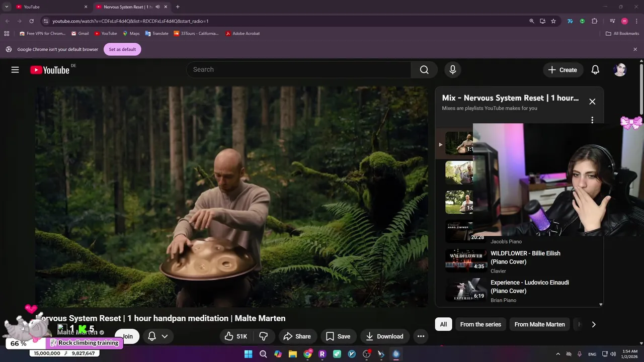Viewport: 644px width, 362px height.
Task: Open the account avatar menu
Action: 620,70
